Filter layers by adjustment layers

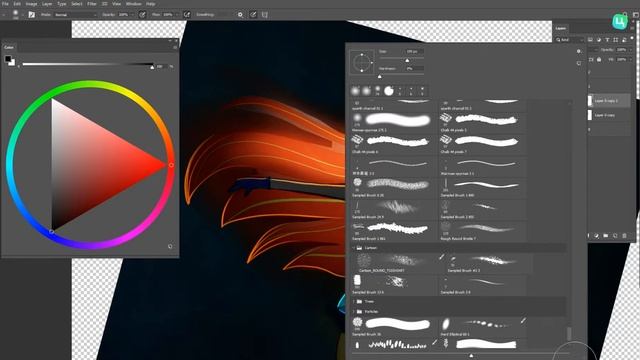[x=599, y=40]
